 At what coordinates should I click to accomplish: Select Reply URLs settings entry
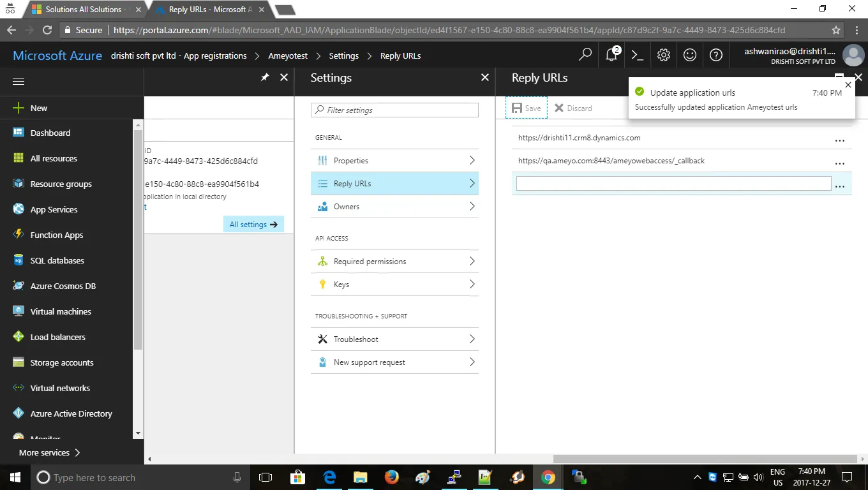click(394, 184)
